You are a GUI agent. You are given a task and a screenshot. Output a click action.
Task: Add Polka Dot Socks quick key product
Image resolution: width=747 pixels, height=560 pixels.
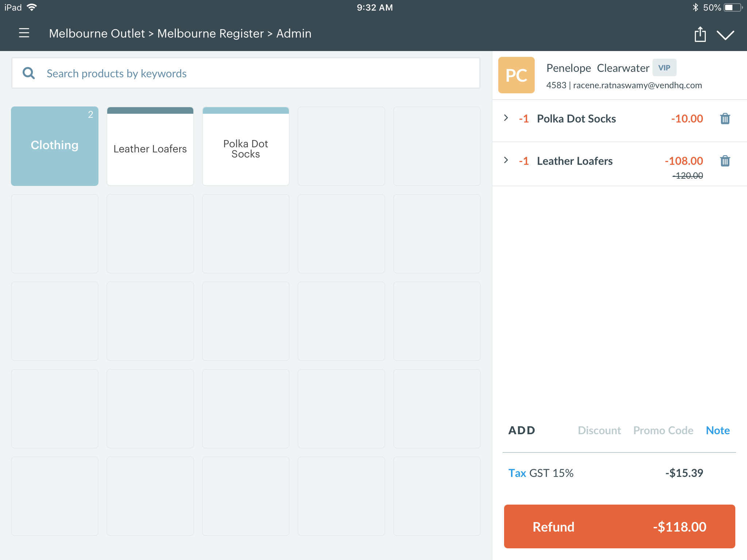tap(245, 147)
